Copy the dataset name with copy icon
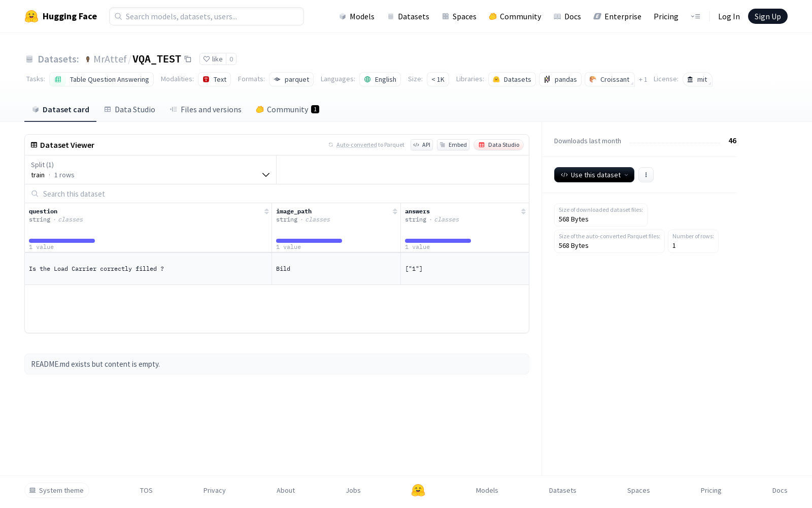Image resolution: width=812 pixels, height=508 pixels. pos(188,59)
